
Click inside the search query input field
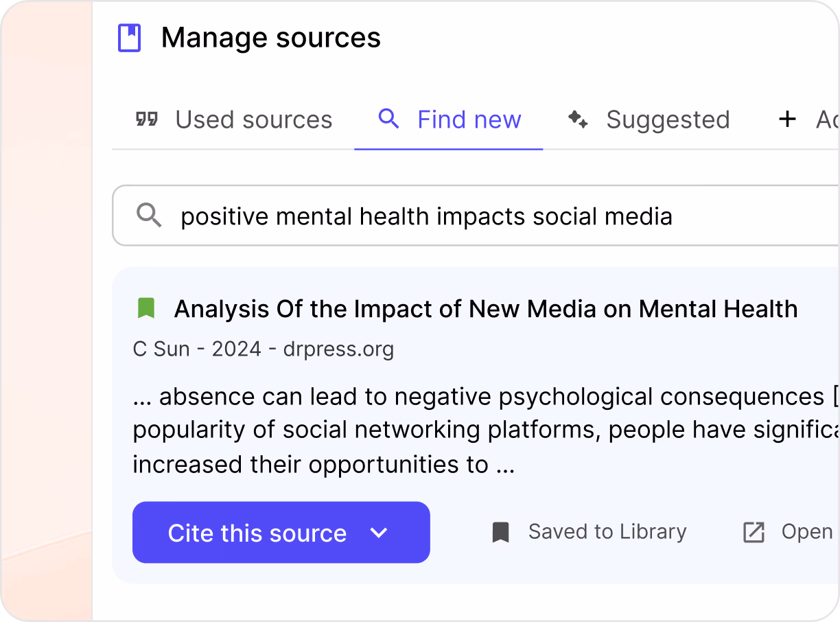tap(425, 216)
